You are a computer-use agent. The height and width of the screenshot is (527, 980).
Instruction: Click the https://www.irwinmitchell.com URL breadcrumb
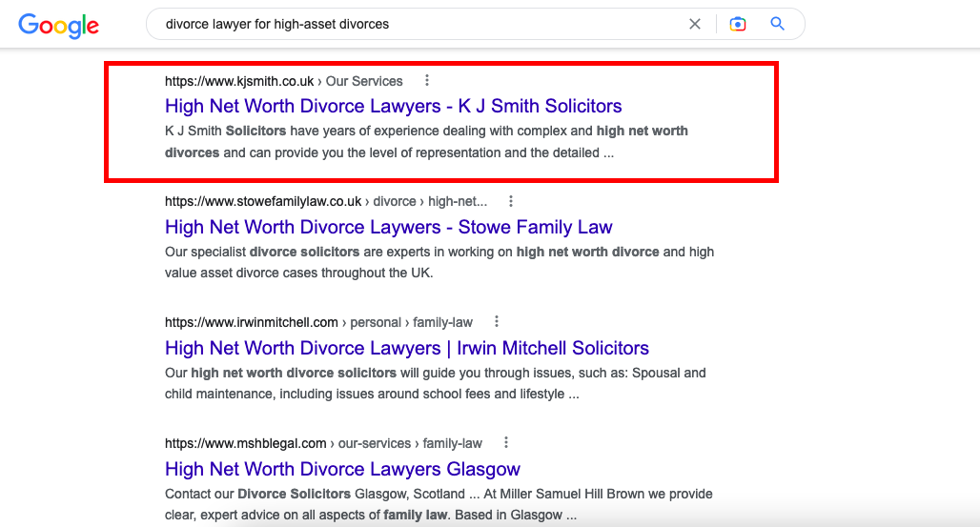click(x=318, y=322)
